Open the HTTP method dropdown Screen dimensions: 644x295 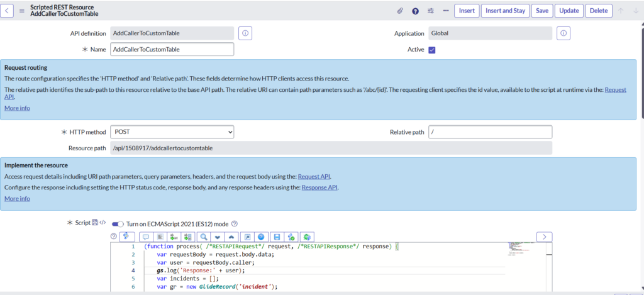tap(172, 132)
